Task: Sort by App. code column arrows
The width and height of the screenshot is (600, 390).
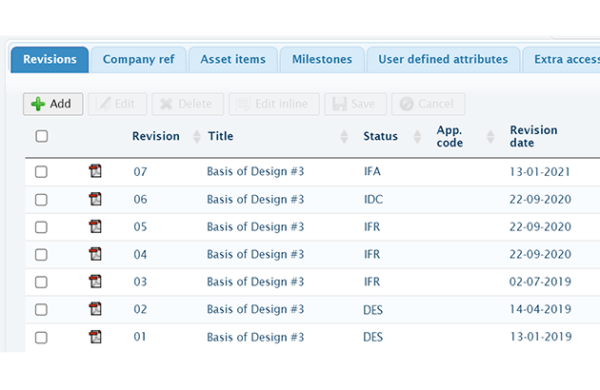Action: (x=490, y=136)
